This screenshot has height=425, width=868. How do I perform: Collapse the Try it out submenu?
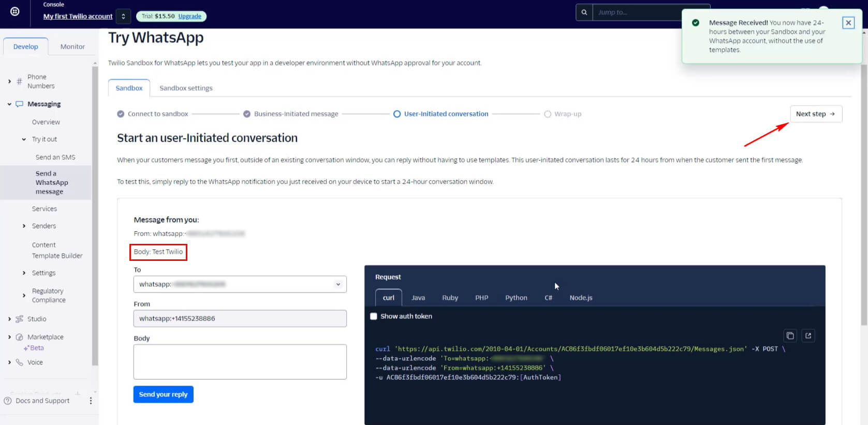[24, 139]
